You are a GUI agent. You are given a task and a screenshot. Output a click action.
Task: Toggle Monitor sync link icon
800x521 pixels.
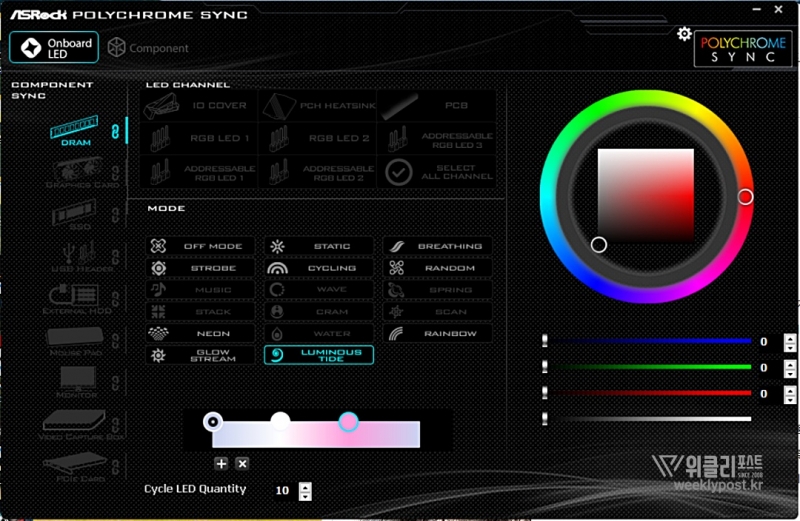click(116, 382)
